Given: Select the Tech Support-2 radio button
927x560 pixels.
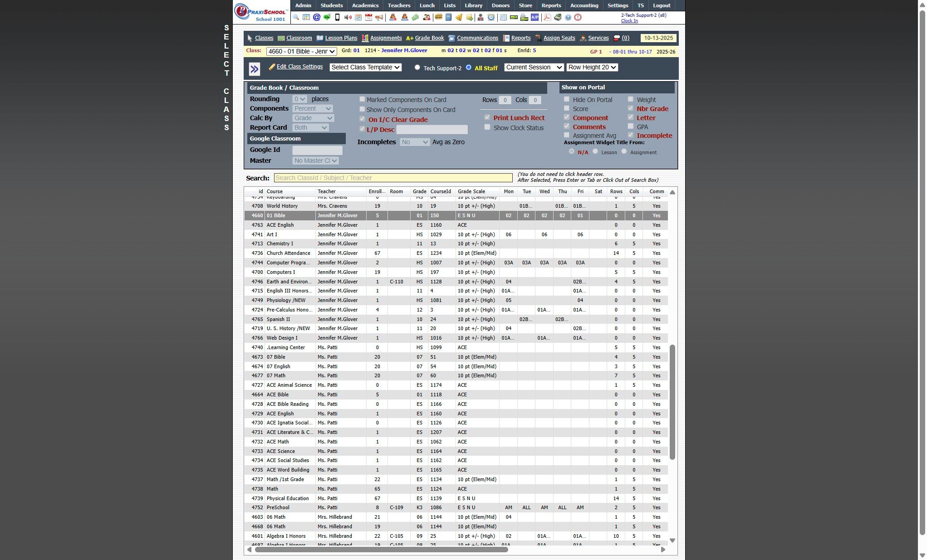Looking at the screenshot, I should tap(417, 67).
